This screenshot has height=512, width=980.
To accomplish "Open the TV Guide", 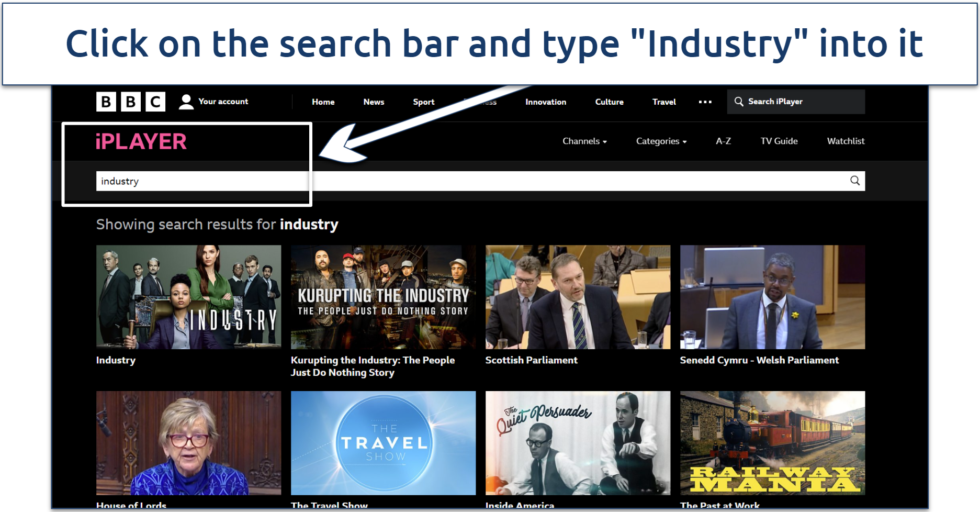I will (779, 141).
